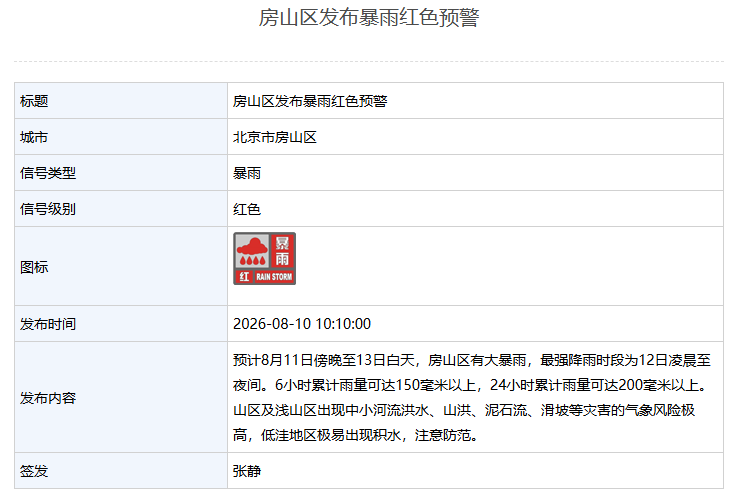Click the 图标 label cell

[121, 267]
